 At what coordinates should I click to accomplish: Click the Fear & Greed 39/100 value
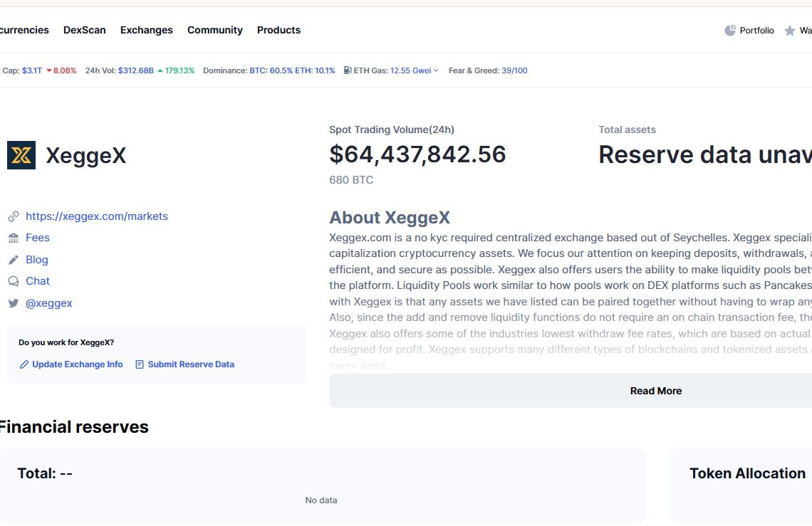click(514, 70)
